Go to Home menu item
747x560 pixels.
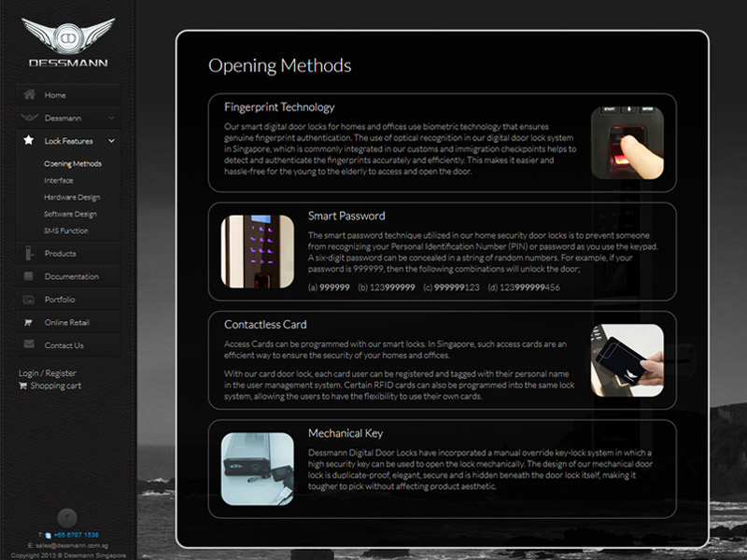[68, 95]
